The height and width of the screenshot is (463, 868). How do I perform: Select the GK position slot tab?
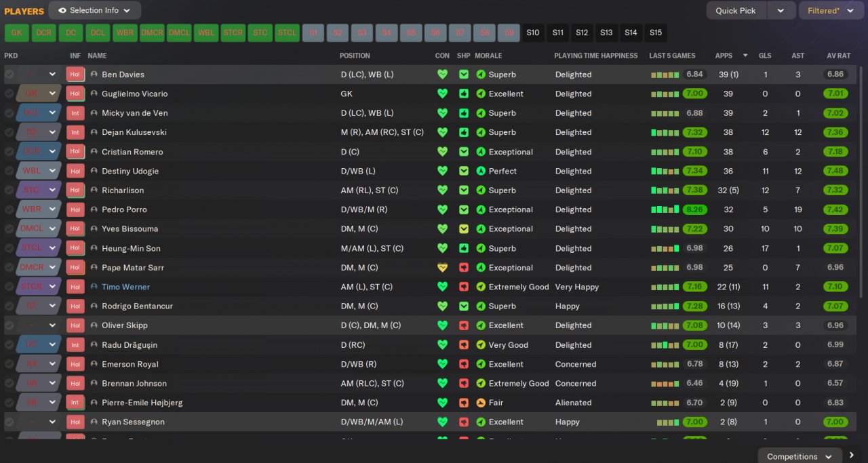(x=17, y=33)
